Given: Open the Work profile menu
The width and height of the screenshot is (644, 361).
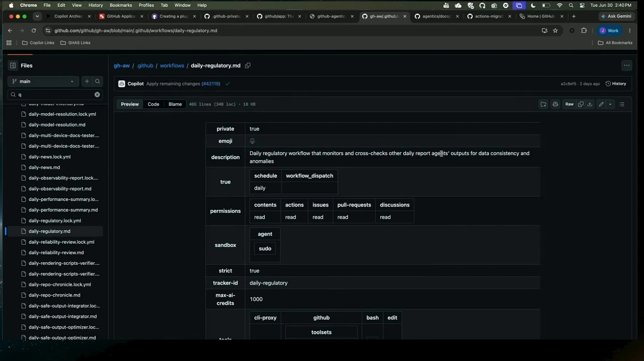Looking at the screenshot, I should coord(609,30).
